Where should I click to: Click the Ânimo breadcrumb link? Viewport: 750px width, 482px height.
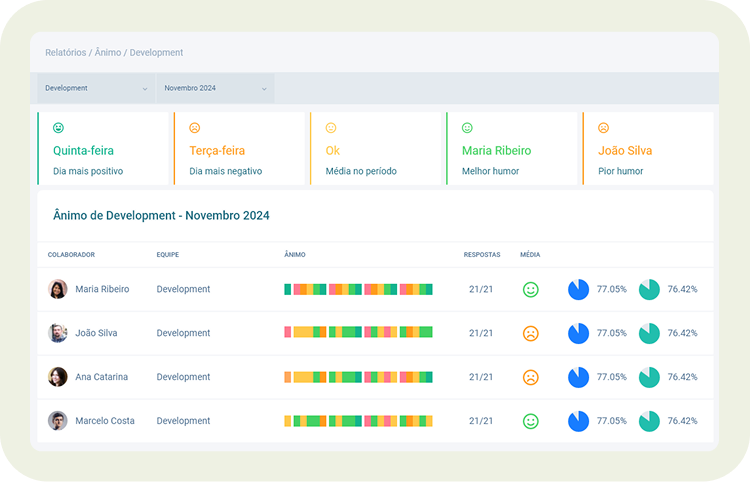107,52
